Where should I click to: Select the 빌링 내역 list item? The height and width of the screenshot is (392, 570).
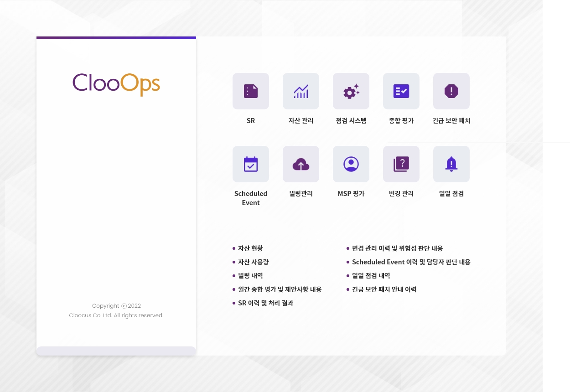(248, 276)
